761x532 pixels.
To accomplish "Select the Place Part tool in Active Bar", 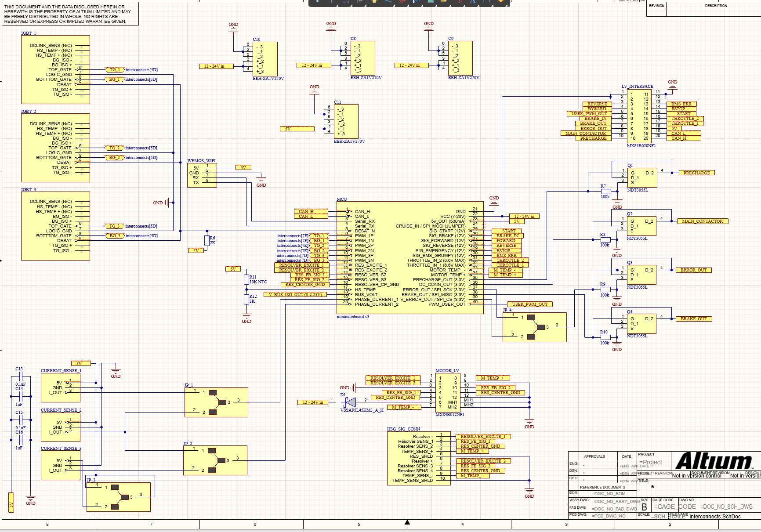I will (x=374, y=2).
